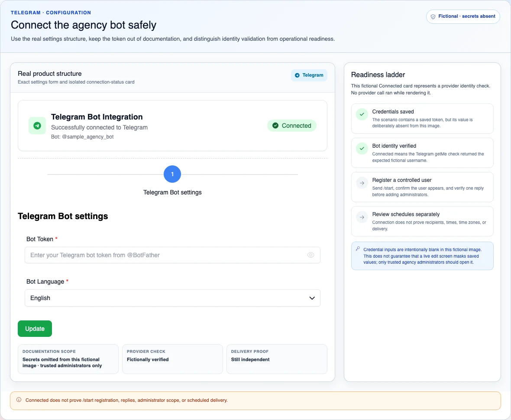Image resolution: width=511 pixels, height=420 pixels.
Task: Focus the Bot Token input field
Action: tap(172, 255)
